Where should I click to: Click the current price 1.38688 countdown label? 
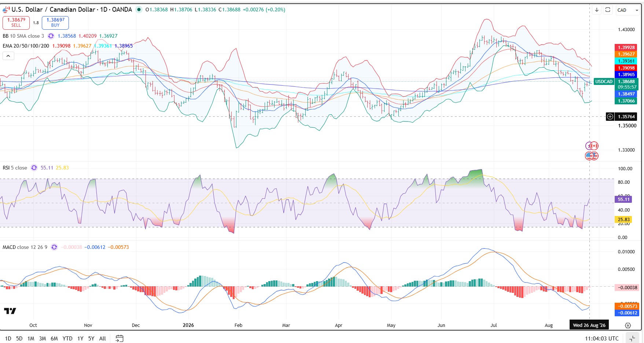[x=627, y=84]
